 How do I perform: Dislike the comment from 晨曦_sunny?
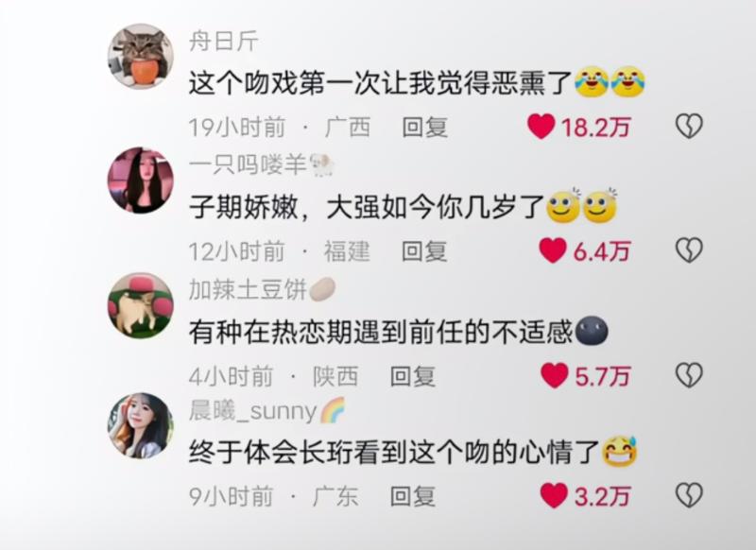pyautogui.click(x=689, y=495)
